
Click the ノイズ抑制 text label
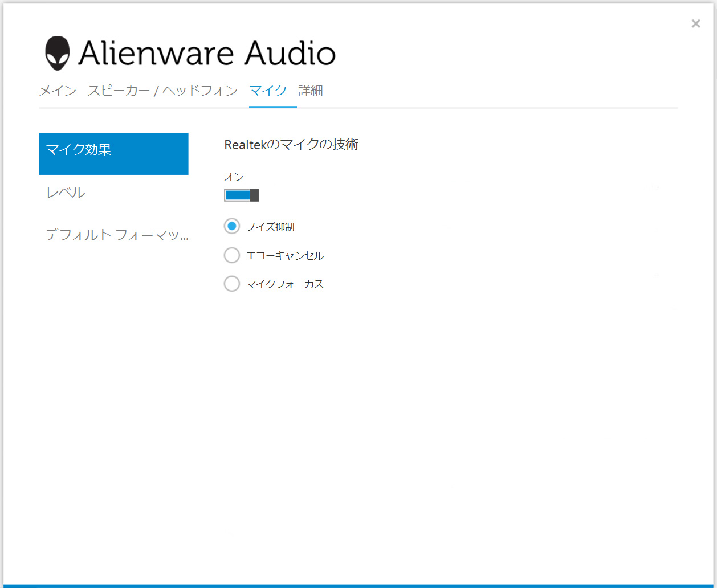[270, 227]
